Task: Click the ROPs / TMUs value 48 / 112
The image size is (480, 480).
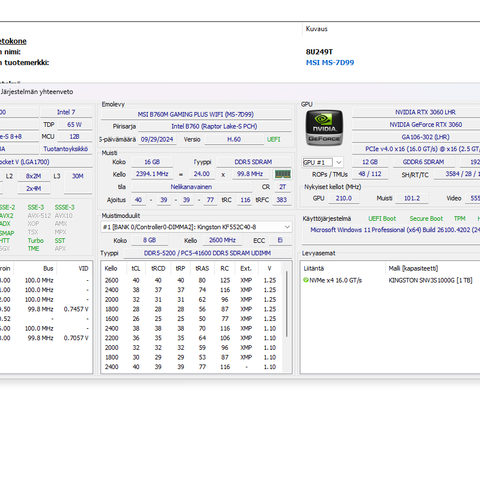Action: point(370,174)
